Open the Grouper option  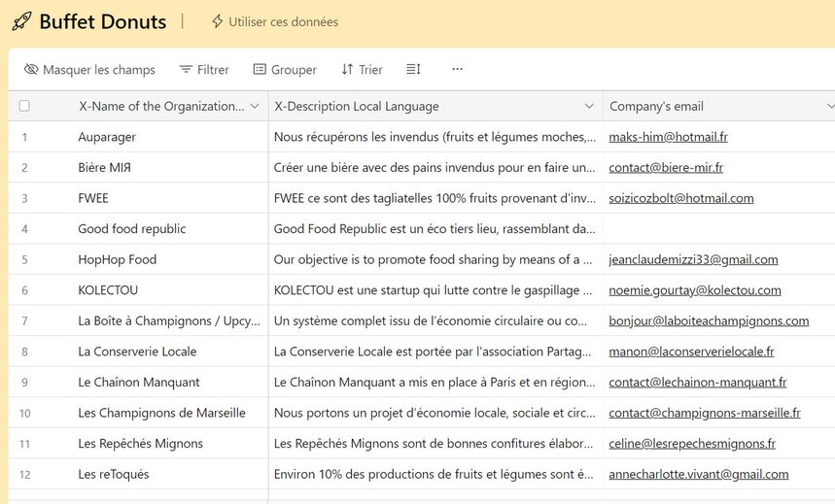pyautogui.click(x=285, y=70)
